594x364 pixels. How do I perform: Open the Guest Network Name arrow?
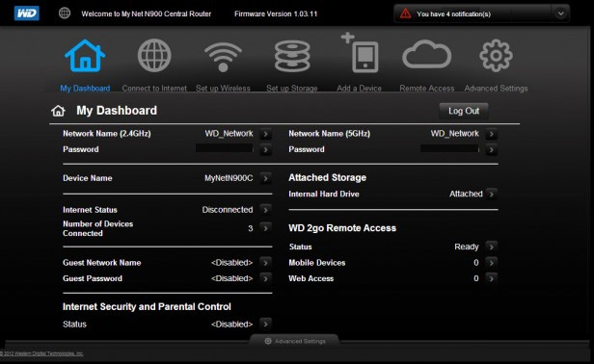(265, 263)
